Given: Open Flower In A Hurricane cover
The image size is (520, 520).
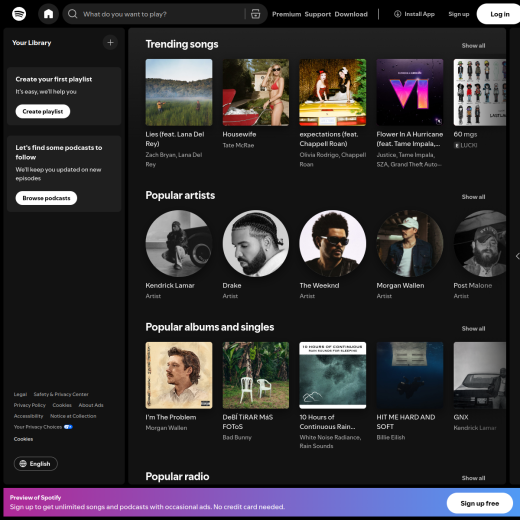Looking at the screenshot, I should click(410, 92).
